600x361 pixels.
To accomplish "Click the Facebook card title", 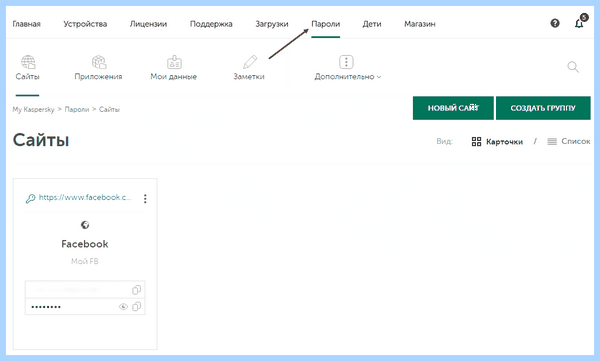I will (x=85, y=244).
